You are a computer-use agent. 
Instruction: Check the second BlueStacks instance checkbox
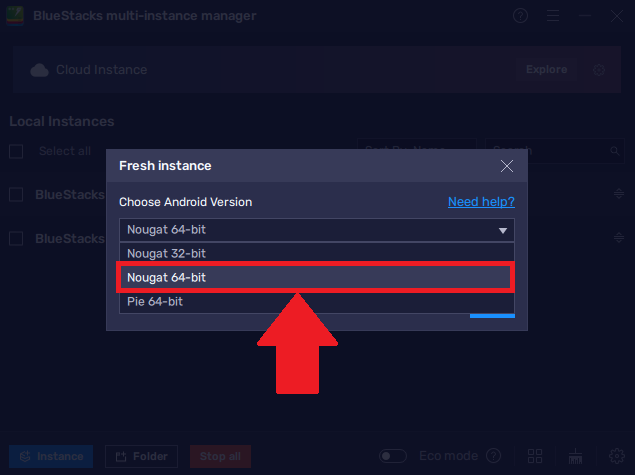[x=16, y=239]
